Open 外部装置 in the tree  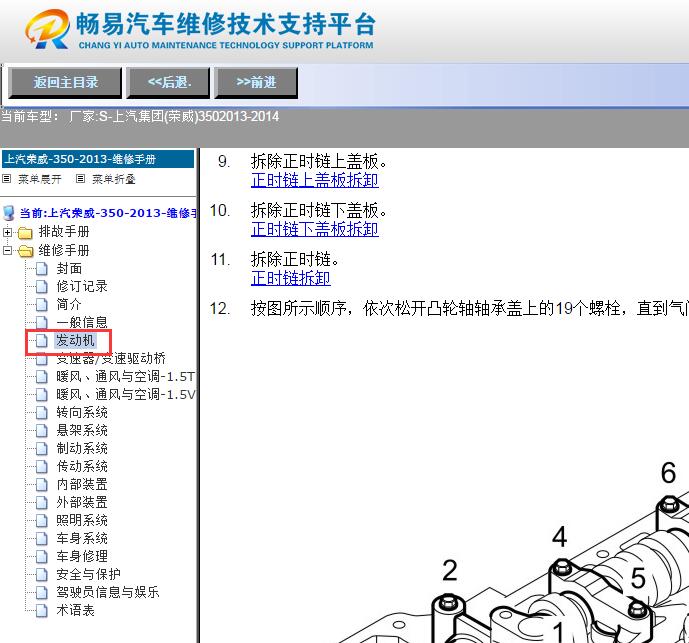(82, 502)
